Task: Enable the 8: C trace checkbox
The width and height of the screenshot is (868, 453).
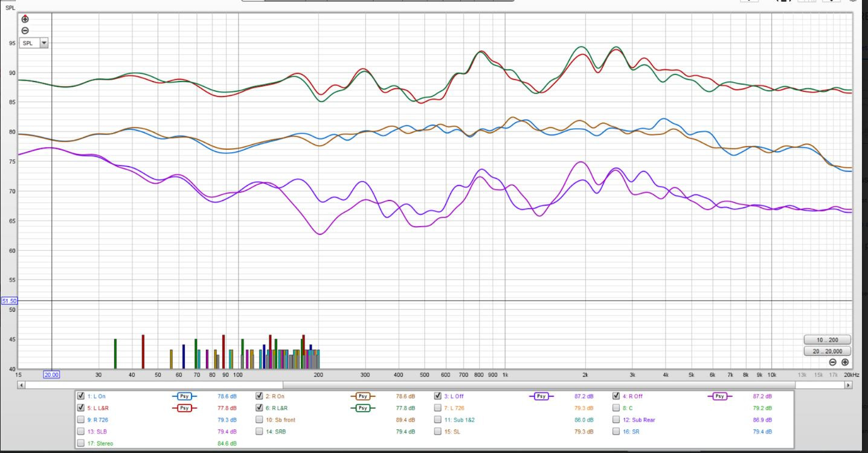Action: 617,408
